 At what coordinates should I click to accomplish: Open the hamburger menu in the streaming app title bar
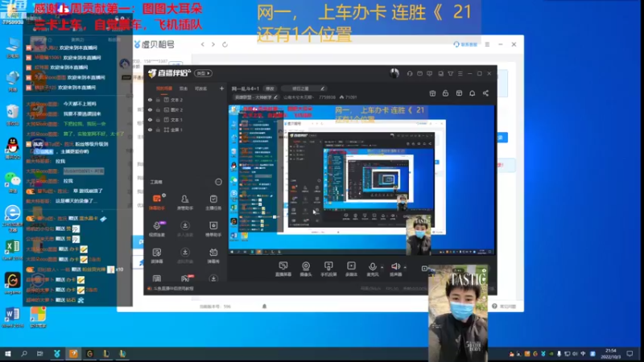(460, 73)
